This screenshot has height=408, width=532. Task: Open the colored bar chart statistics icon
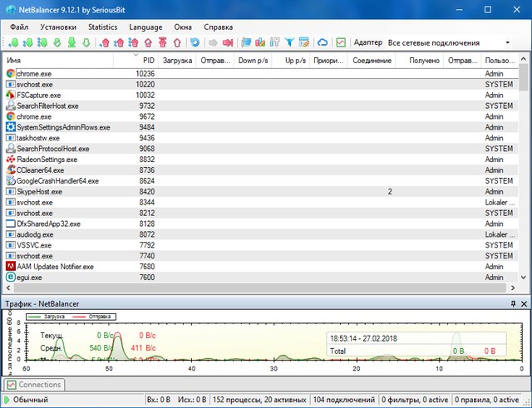pos(260,42)
